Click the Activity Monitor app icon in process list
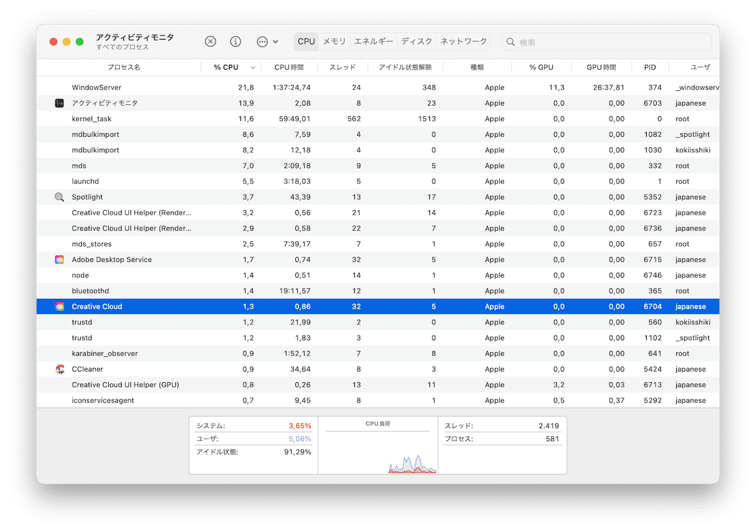 (59, 103)
